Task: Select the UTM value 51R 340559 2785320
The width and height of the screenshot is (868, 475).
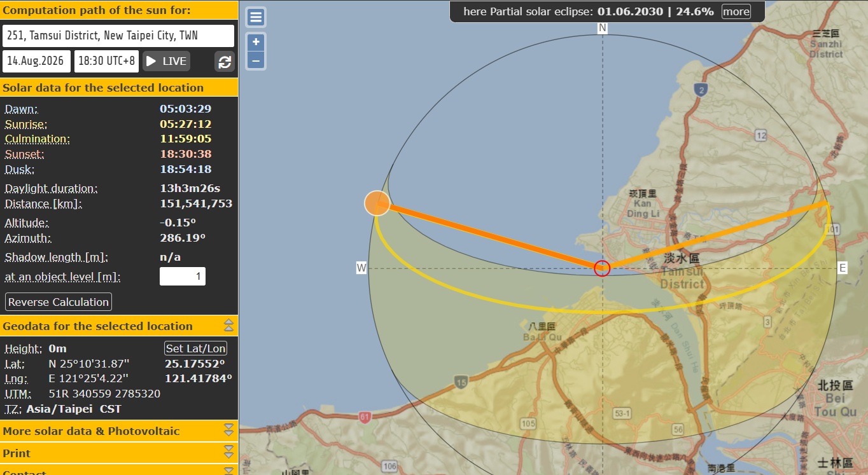Action: tap(104, 394)
